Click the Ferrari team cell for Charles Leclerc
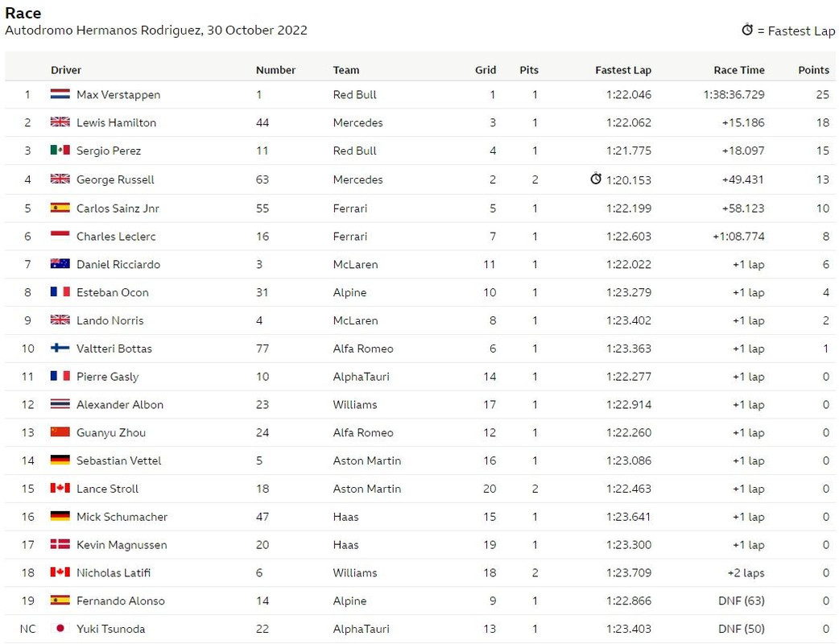839x644 pixels. pyautogui.click(x=350, y=237)
